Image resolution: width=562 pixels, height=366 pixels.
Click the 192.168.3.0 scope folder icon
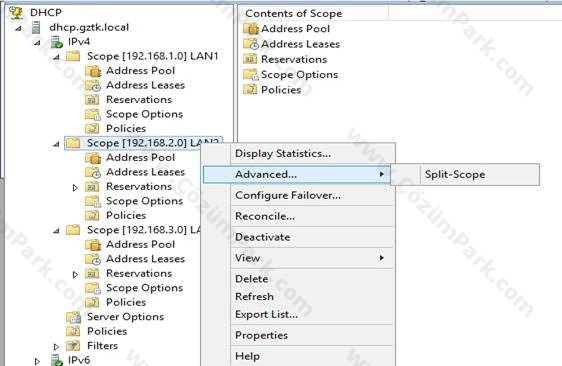(x=73, y=230)
